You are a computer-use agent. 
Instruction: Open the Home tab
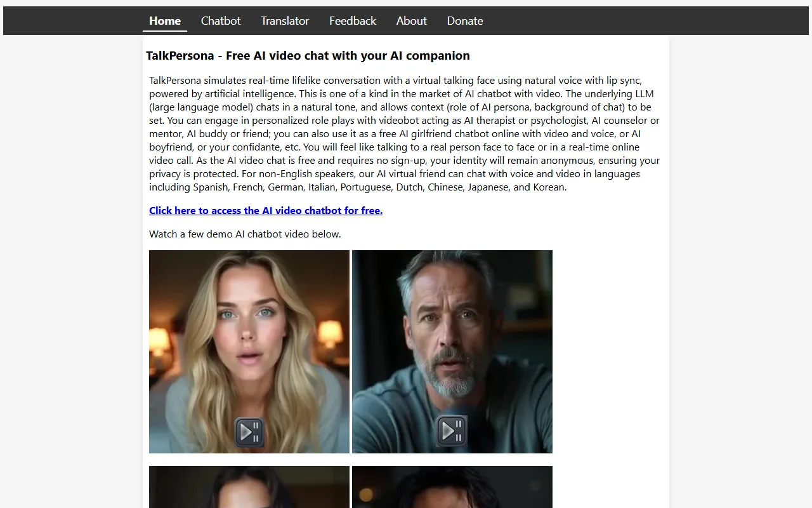pyautogui.click(x=165, y=21)
